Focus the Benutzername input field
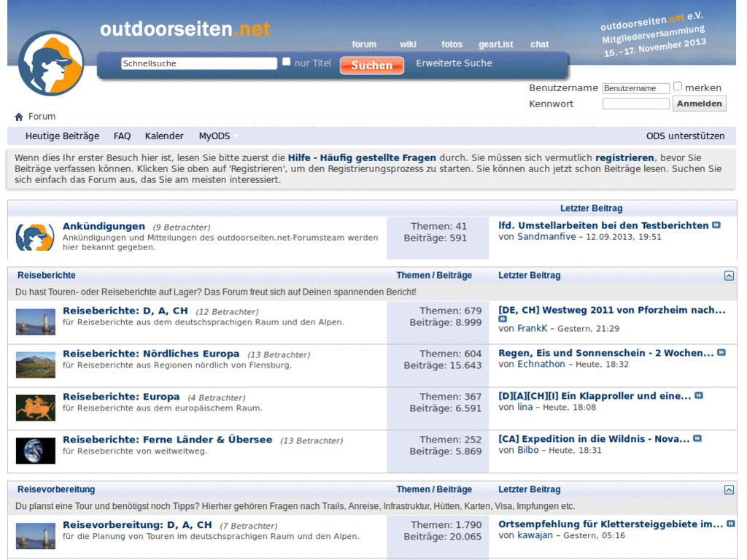 pyautogui.click(x=635, y=88)
